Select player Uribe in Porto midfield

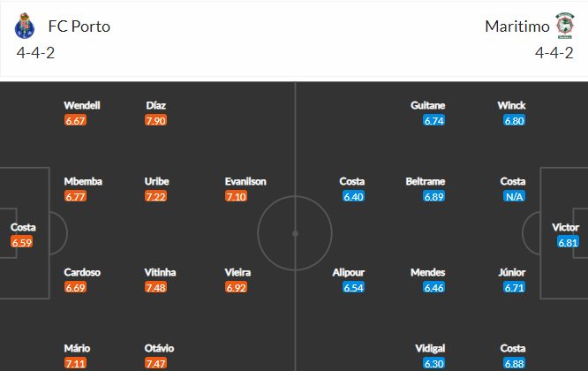[x=157, y=182]
